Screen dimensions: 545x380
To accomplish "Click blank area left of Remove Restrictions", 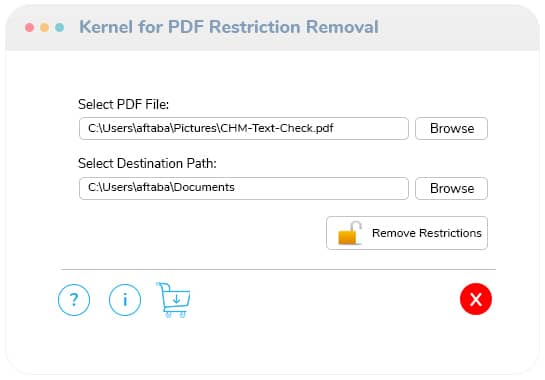I will (x=202, y=233).
